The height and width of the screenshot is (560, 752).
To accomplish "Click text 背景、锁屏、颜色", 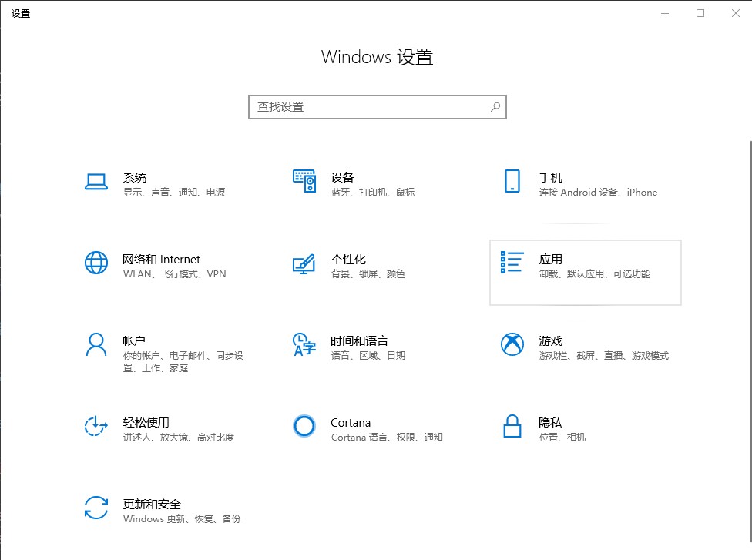I will [x=368, y=273].
